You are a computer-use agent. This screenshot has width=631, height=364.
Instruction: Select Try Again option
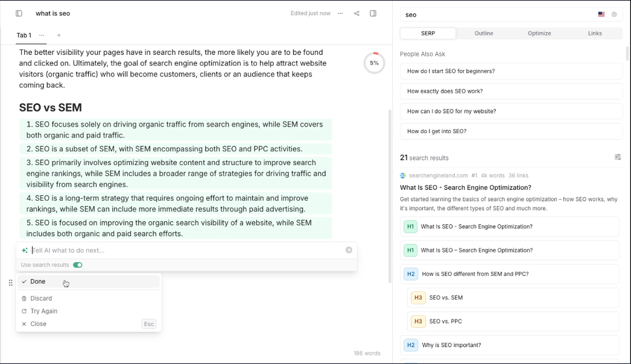click(x=88, y=311)
